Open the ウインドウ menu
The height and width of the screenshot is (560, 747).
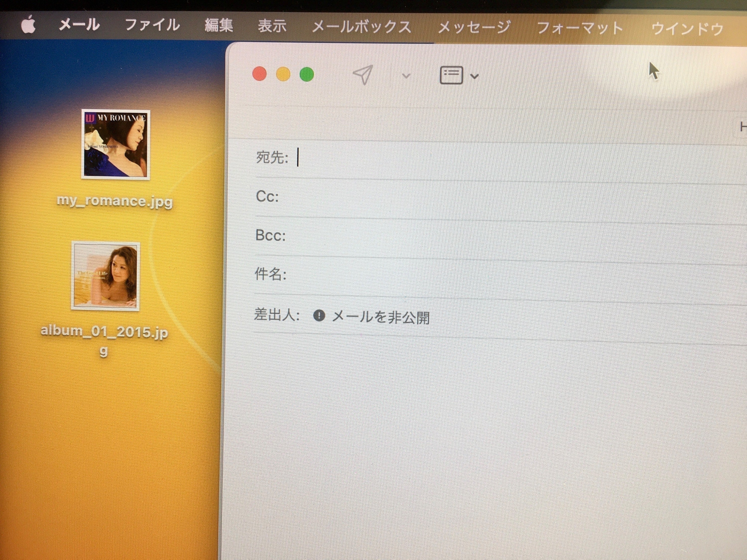tap(687, 29)
